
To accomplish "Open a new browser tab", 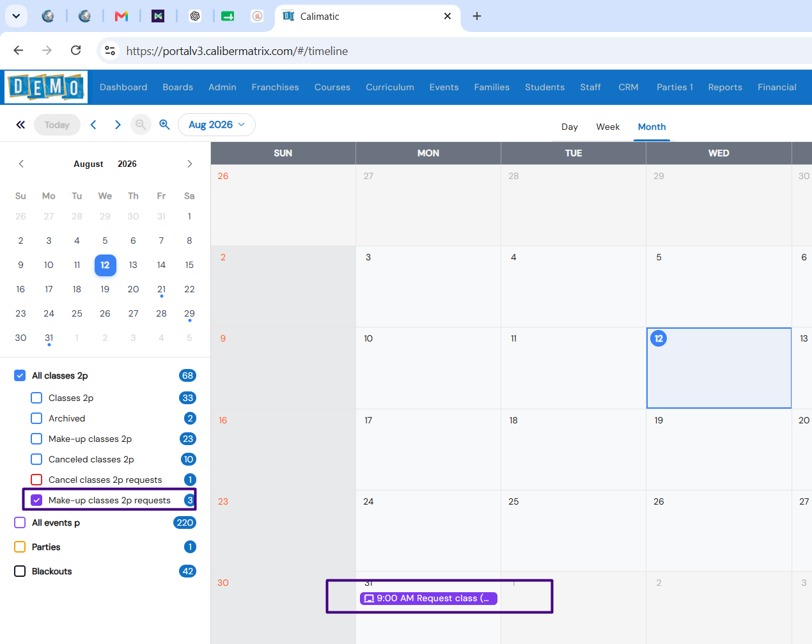I will click(477, 16).
